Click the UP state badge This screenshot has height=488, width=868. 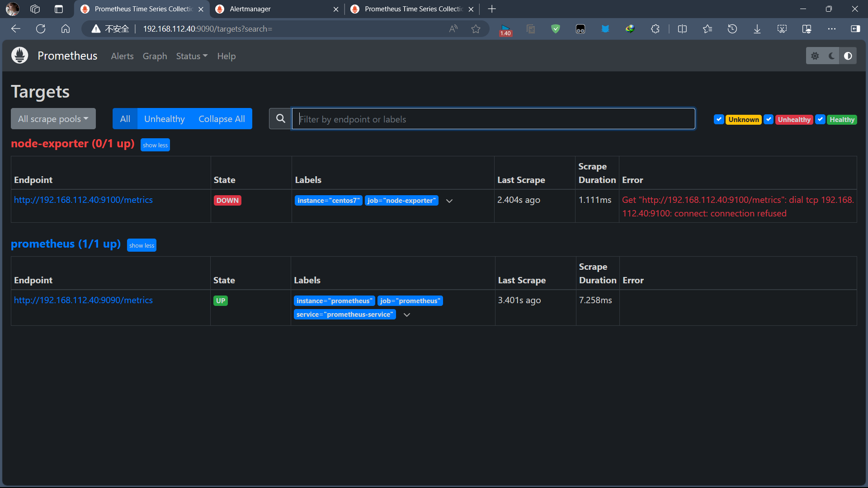tap(220, 300)
